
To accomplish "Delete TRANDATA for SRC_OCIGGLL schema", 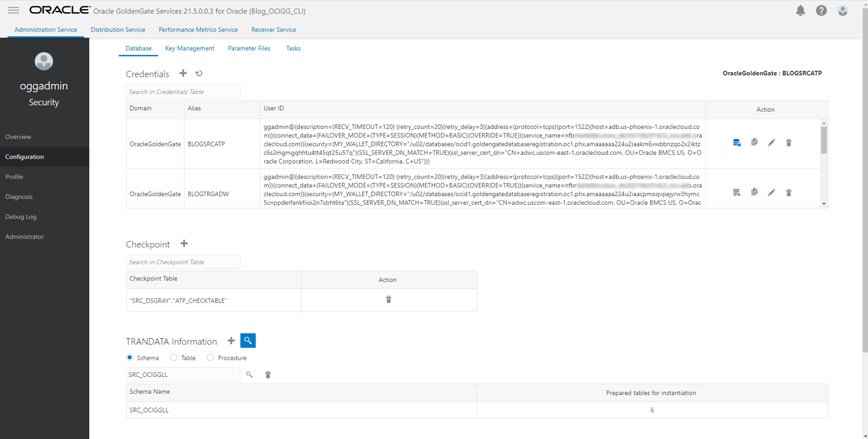I will (x=268, y=375).
